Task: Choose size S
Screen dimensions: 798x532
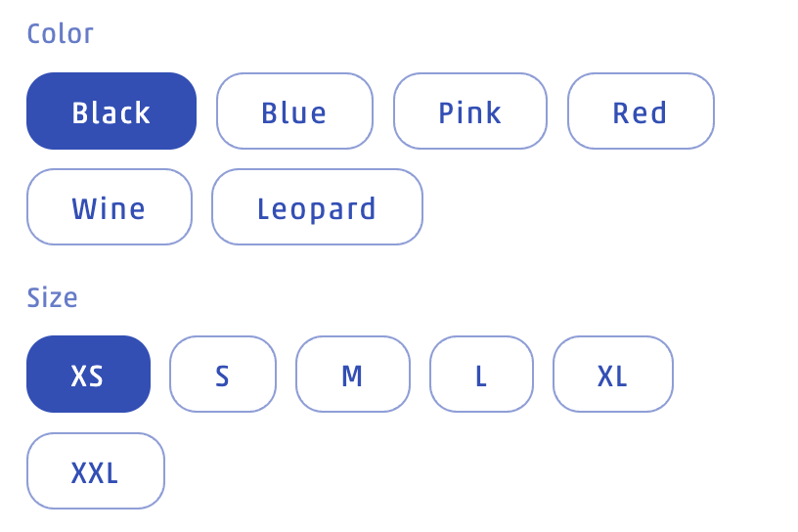Action: point(223,375)
